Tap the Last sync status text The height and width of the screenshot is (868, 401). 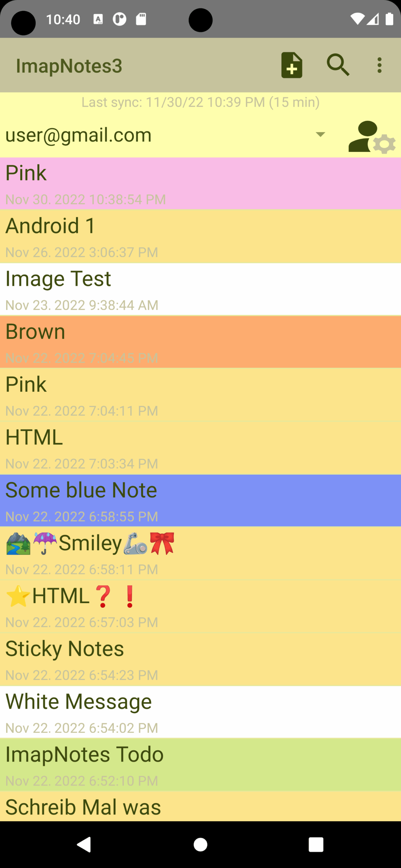(x=200, y=102)
